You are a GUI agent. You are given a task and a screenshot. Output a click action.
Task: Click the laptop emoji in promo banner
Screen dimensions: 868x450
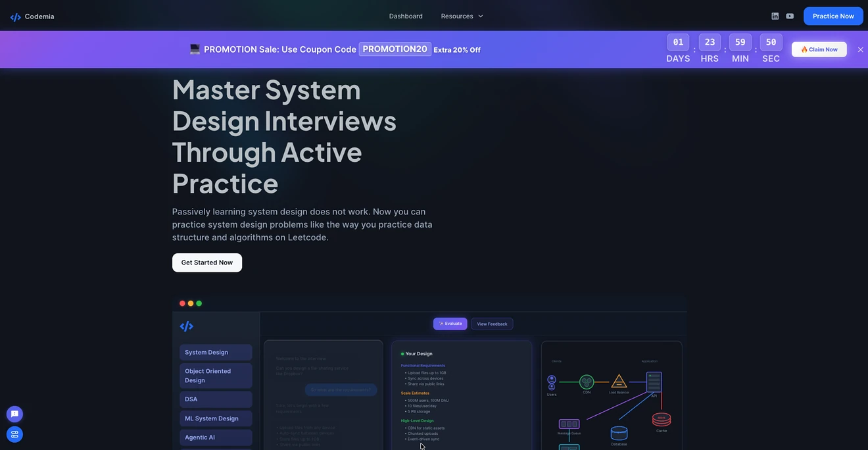point(195,49)
